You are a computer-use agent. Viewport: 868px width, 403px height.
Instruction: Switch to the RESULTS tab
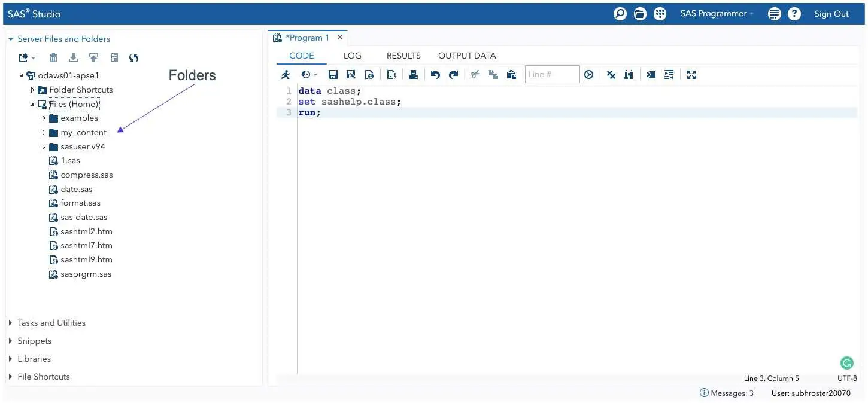pyautogui.click(x=403, y=56)
